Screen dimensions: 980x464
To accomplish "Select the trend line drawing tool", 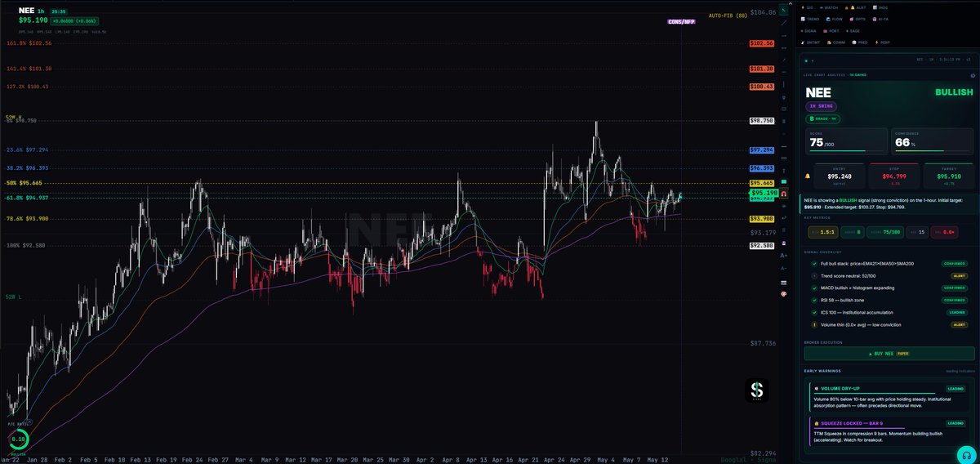I will pos(784,23).
